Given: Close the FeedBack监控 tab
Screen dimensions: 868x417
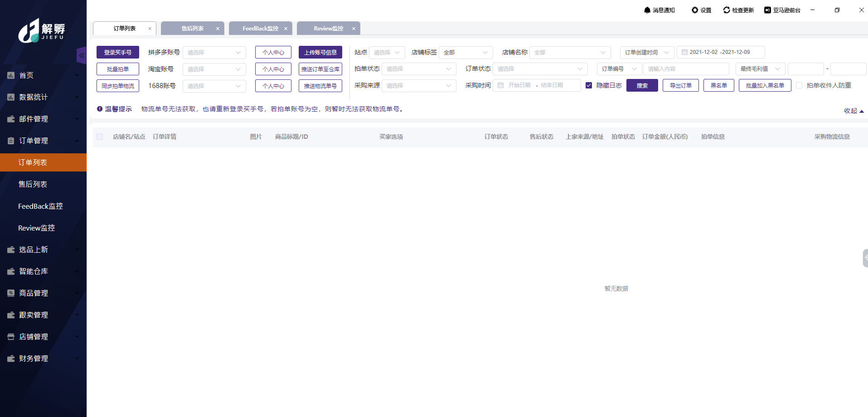Looking at the screenshot, I should [x=286, y=29].
